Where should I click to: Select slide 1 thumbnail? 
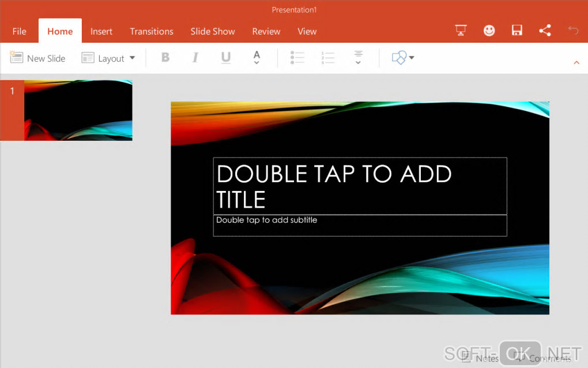(x=78, y=110)
